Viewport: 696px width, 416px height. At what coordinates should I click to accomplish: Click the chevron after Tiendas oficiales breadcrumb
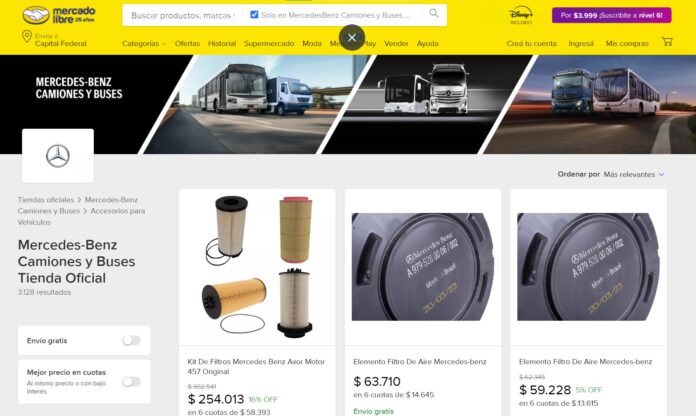pos(79,200)
